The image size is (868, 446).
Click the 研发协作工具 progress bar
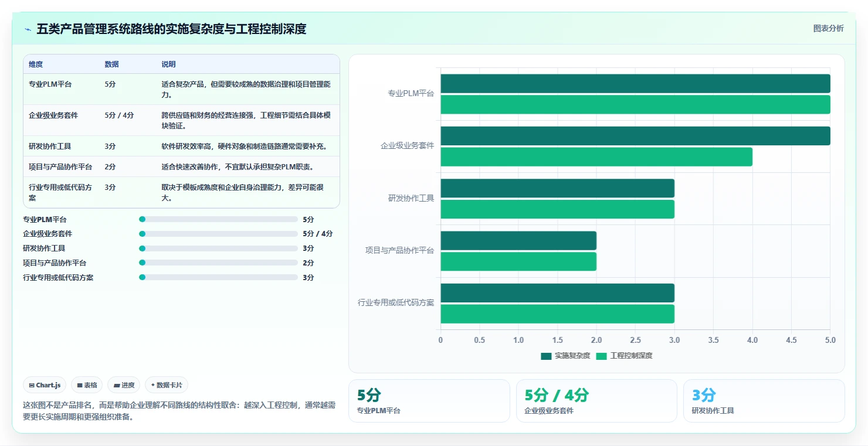click(218, 248)
